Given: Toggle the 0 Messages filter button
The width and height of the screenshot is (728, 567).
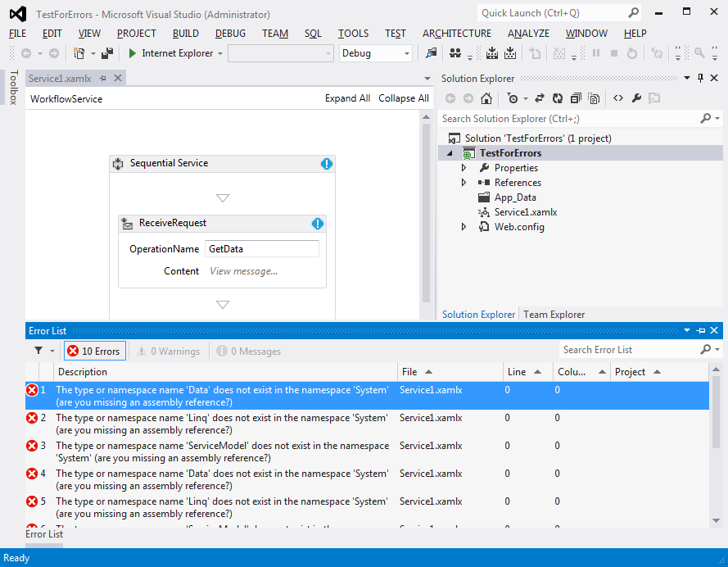Looking at the screenshot, I should pyautogui.click(x=250, y=351).
